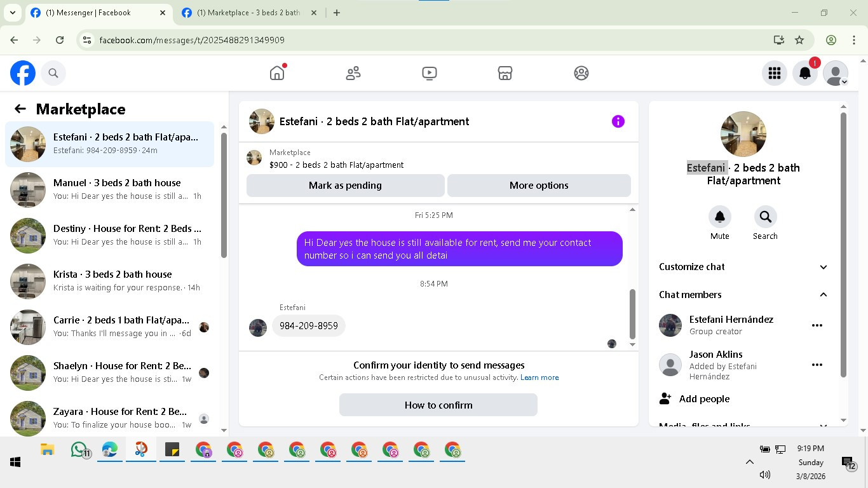Image resolution: width=868 pixels, height=488 pixels.
Task: Open the Carrie 2 beds 1 bath chat
Action: coord(110,327)
